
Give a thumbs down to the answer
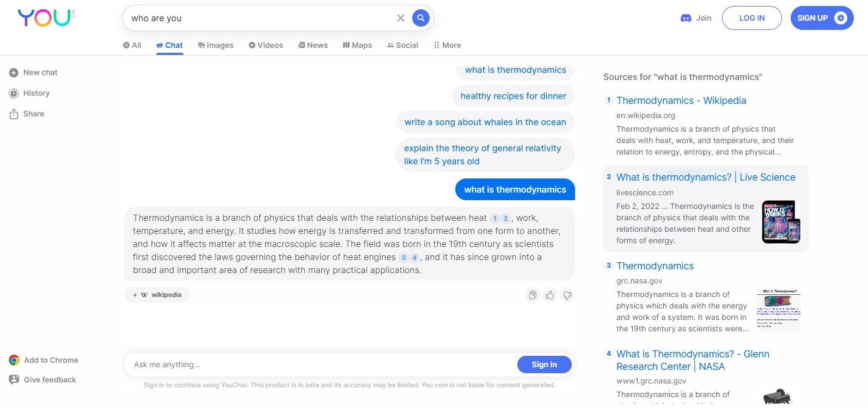[567, 295]
